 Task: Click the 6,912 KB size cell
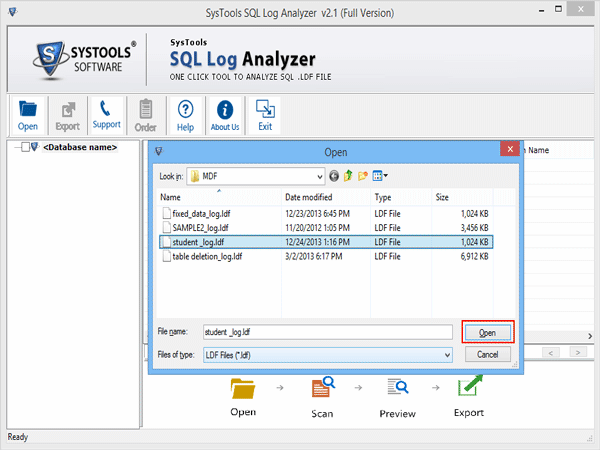474,256
